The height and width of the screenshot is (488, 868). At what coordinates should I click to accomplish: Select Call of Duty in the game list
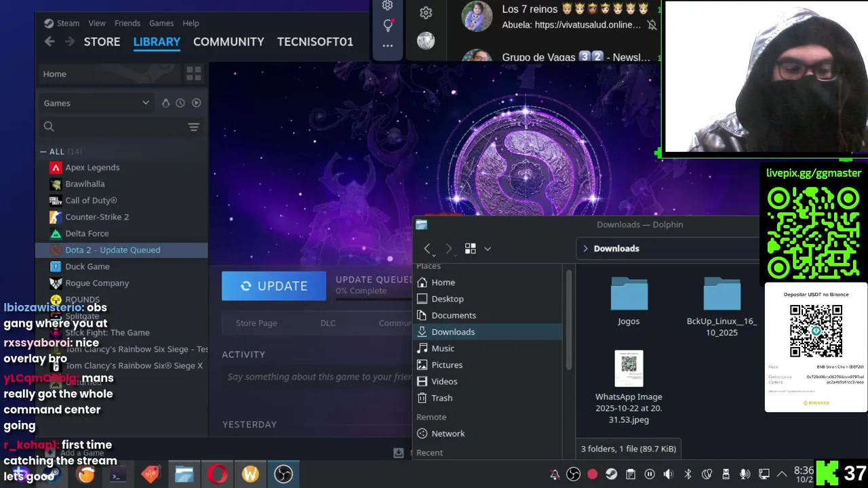pos(91,201)
